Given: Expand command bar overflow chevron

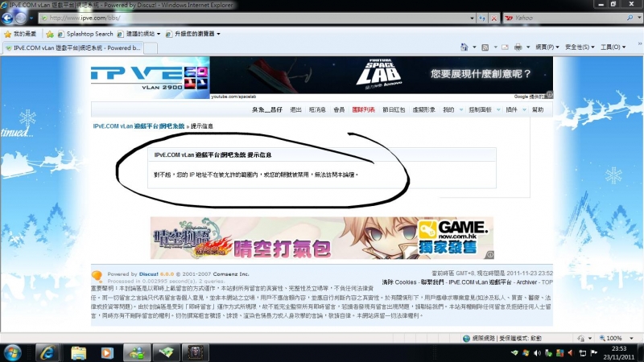Looking at the screenshot, I should click(x=639, y=43).
